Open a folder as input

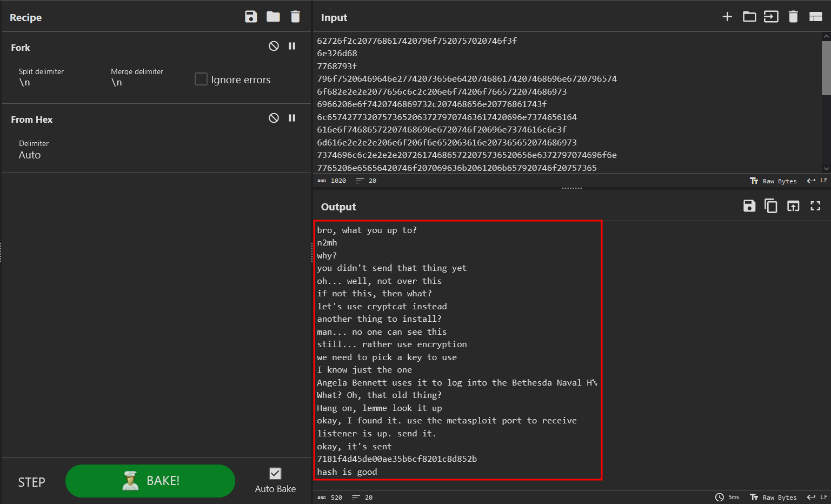coord(749,17)
